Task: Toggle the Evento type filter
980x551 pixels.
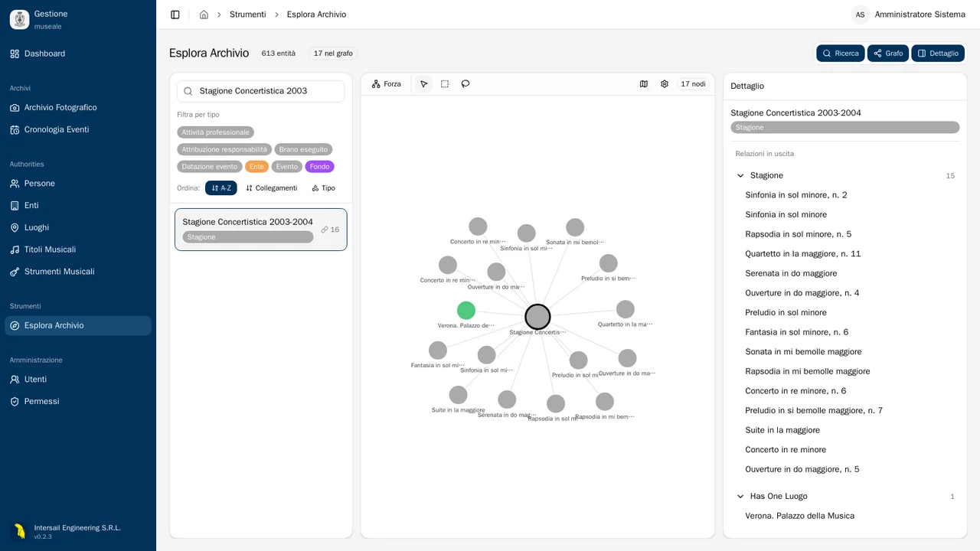Action: tap(287, 167)
